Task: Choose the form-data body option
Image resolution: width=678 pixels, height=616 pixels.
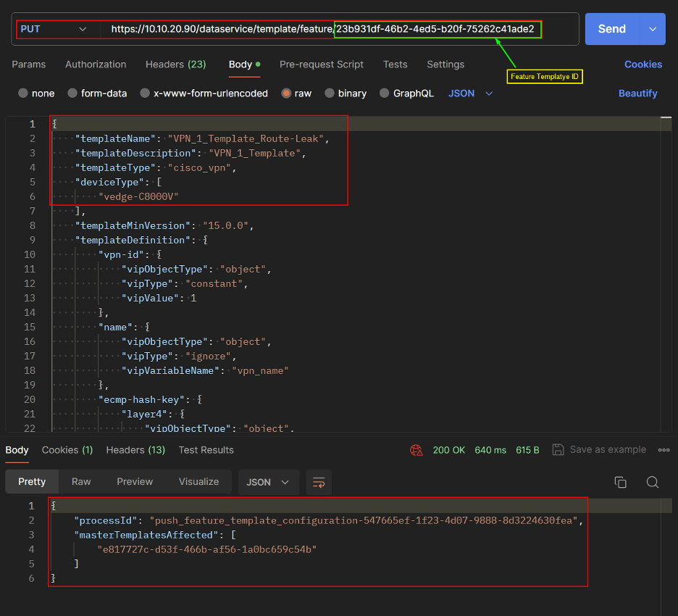Action: click(73, 93)
